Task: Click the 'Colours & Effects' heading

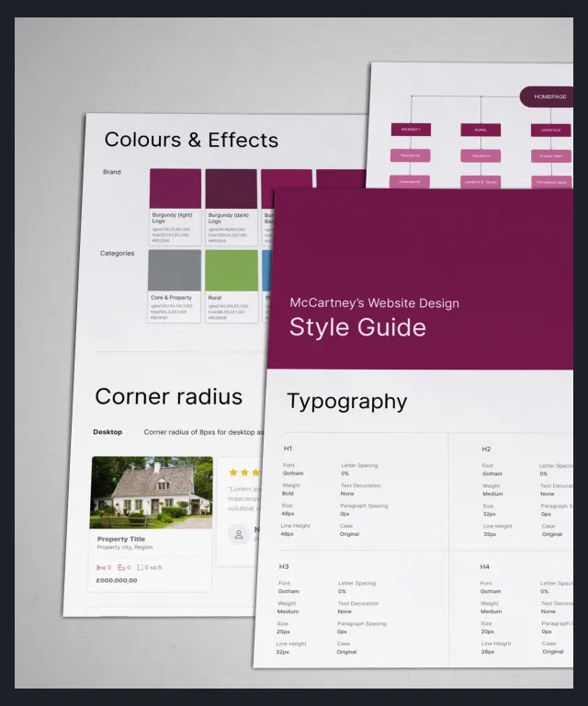Action: [x=191, y=140]
